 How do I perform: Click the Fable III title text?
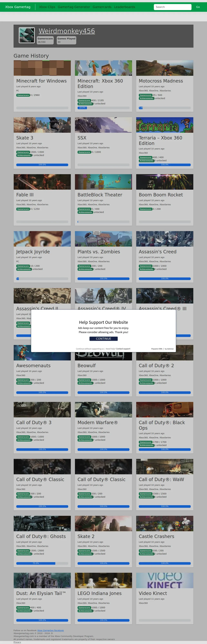point(25,195)
